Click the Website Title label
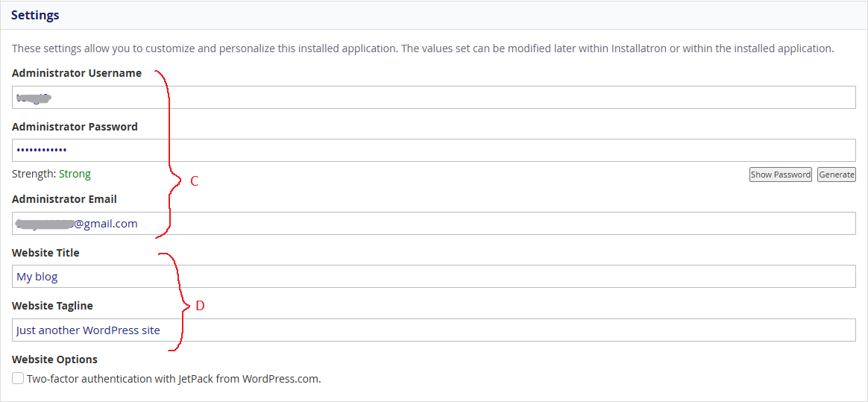This screenshot has height=402, width=868. (45, 253)
